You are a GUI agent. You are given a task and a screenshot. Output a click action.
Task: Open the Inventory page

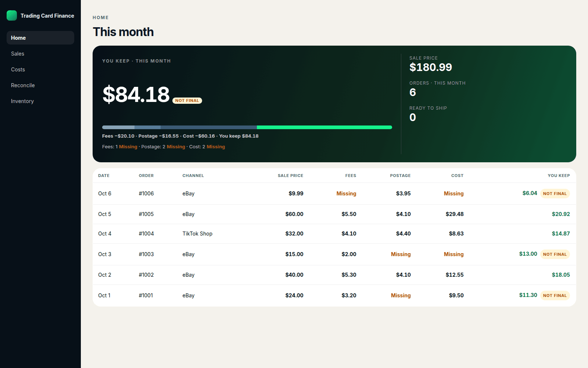click(40, 101)
